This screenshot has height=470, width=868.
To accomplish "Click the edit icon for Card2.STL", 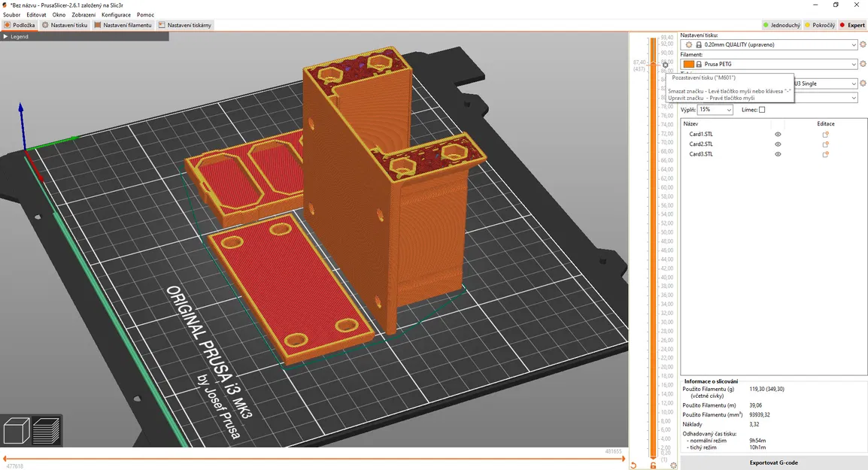I will (825, 144).
